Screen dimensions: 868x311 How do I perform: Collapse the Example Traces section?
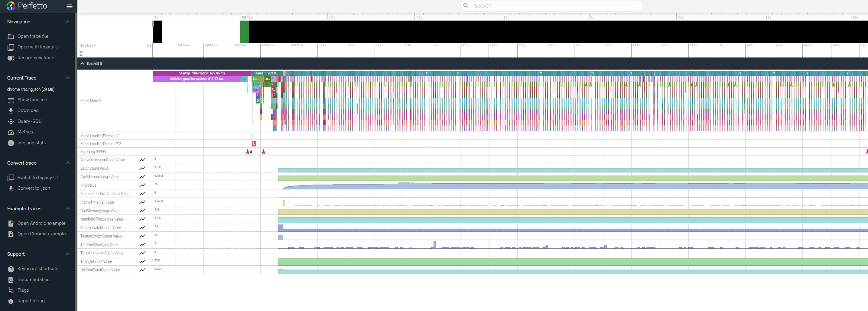(x=68, y=208)
